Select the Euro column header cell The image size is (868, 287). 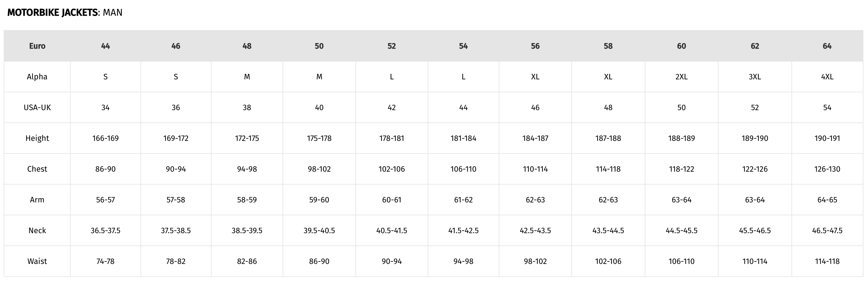coord(37,46)
